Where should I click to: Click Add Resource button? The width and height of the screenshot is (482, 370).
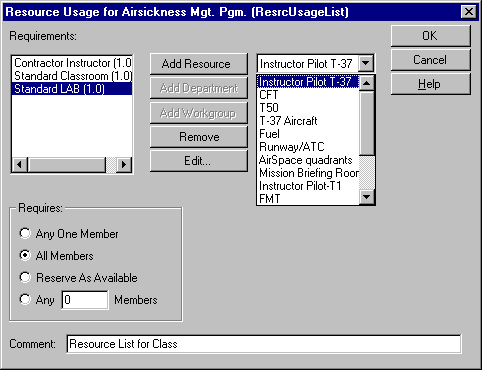199,64
